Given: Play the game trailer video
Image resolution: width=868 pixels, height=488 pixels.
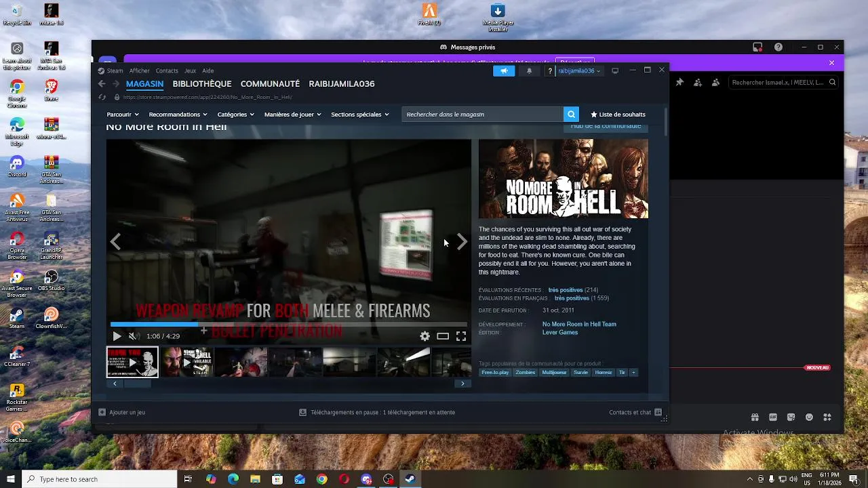Looking at the screenshot, I should point(117,336).
